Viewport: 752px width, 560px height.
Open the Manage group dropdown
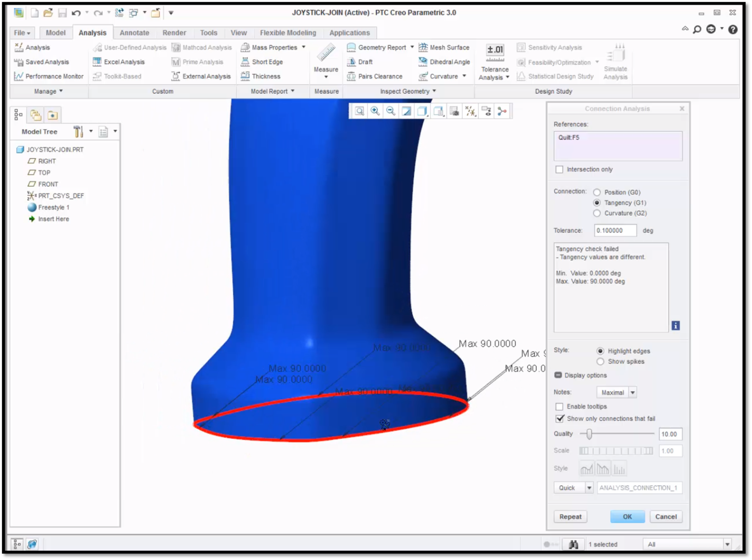[48, 91]
